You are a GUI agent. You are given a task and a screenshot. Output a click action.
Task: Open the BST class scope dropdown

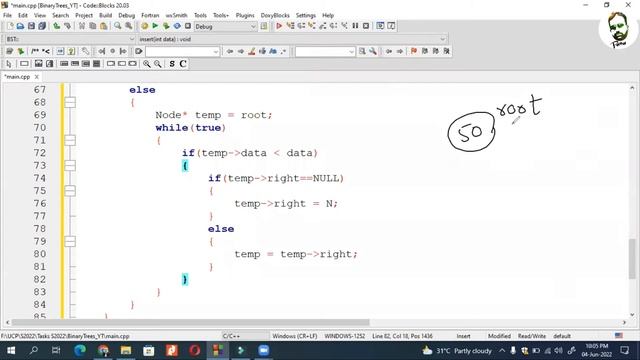coord(70,39)
